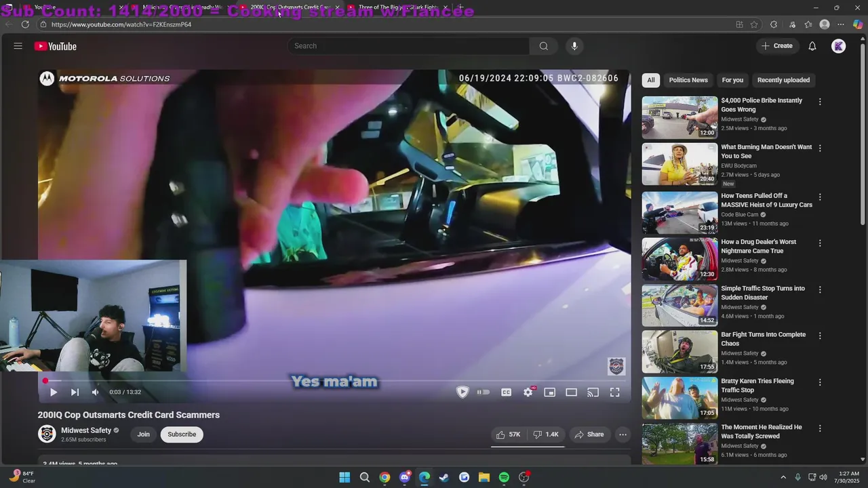Open options for Bar Fight Turns video
The height and width of the screenshot is (488, 868).
[x=820, y=336]
